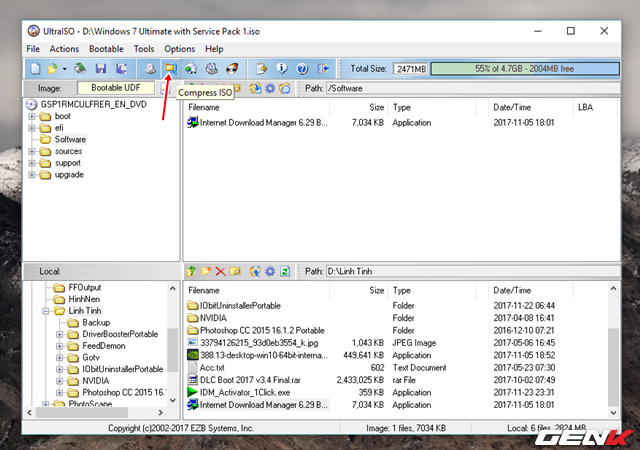Click the Exit door toolbar icon
The height and width of the screenshot is (450, 640).
[323, 68]
